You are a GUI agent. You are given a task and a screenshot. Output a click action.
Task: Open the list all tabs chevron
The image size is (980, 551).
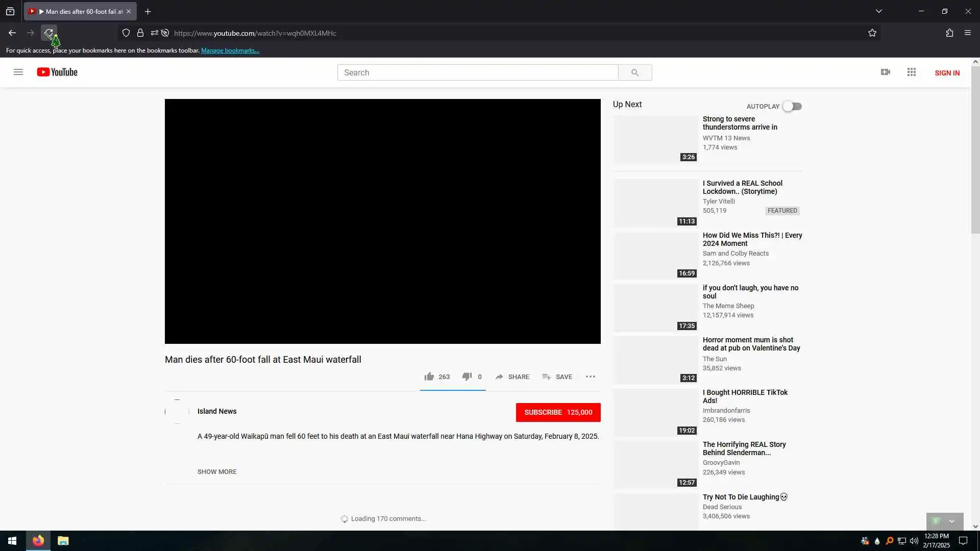[879, 11]
